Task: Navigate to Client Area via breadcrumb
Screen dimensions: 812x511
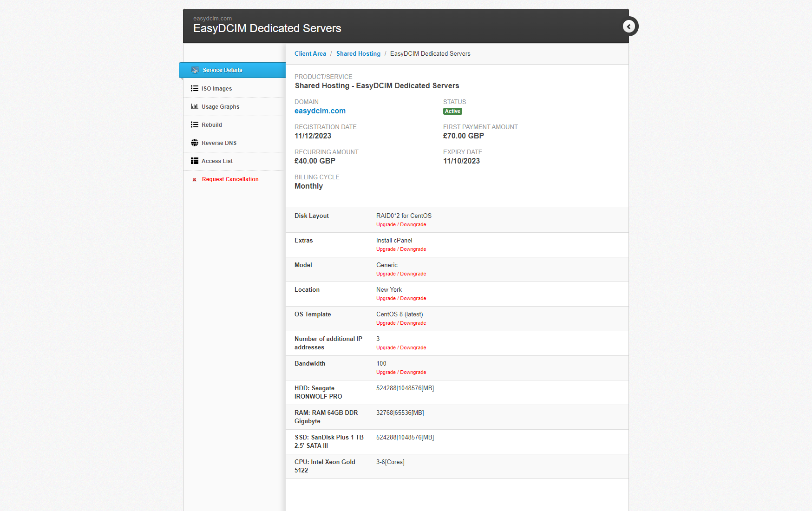Action: pos(310,53)
